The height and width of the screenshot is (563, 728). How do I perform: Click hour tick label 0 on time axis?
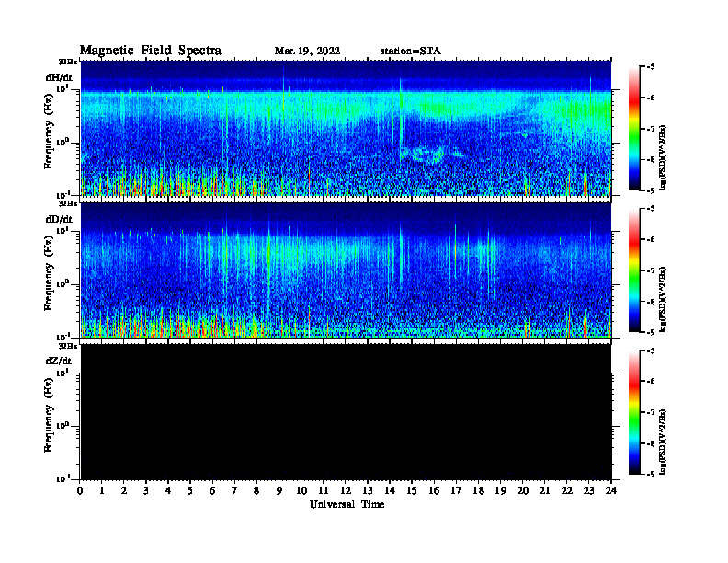[80, 491]
